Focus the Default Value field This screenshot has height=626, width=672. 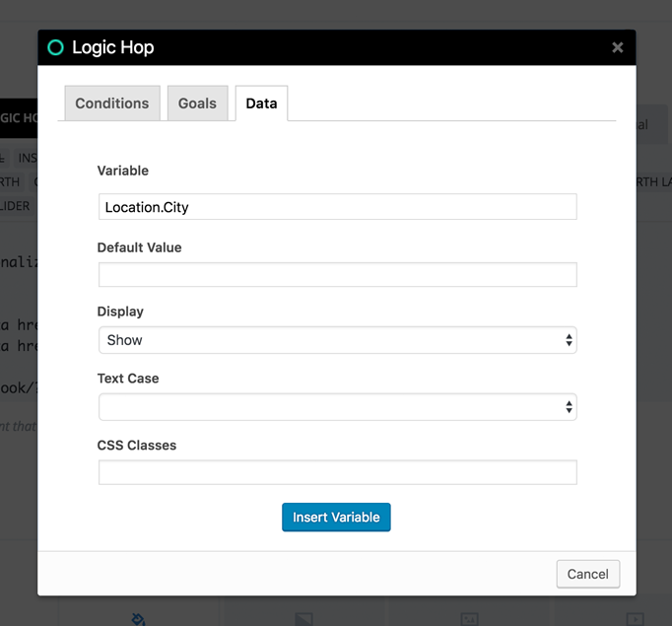(338, 274)
